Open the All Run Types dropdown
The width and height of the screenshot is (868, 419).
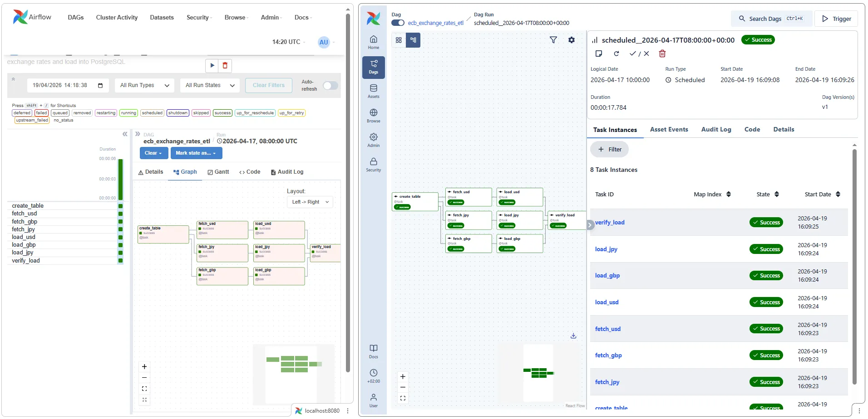click(x=144, y=85)
